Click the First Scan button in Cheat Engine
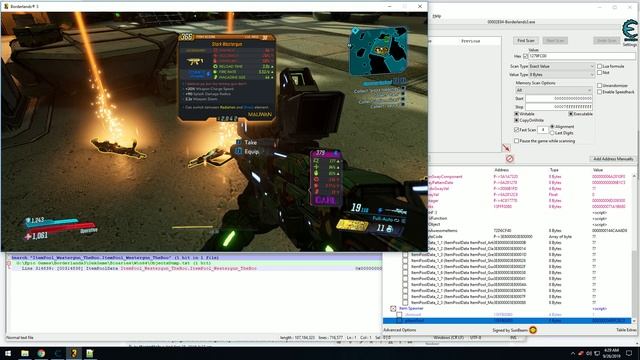The height and width of the screenshot is (360, 640). 526,40
